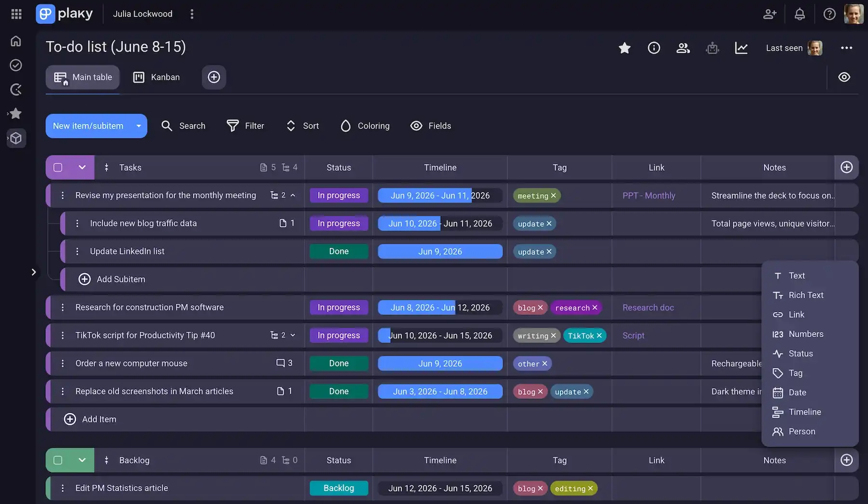Click the Plaky logo
Image resolution: width=868 pixels, height=504 pixels.
click(x=64, y=14)
